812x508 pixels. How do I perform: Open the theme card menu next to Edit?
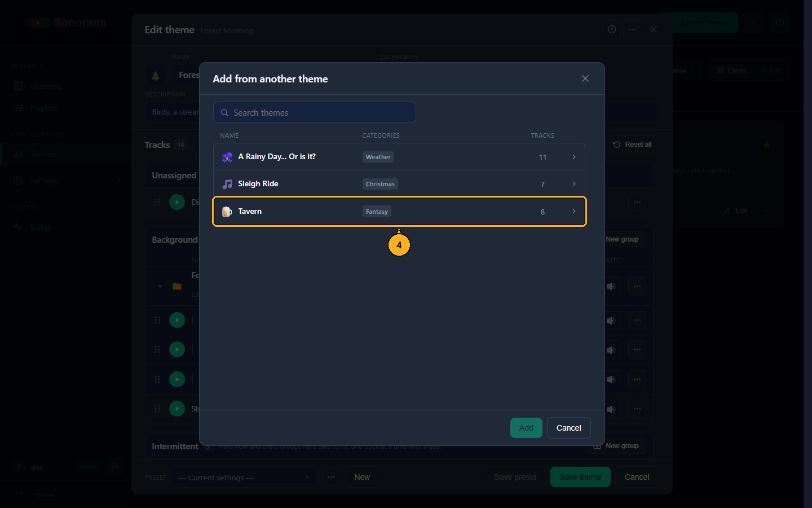tap(767, 210)
